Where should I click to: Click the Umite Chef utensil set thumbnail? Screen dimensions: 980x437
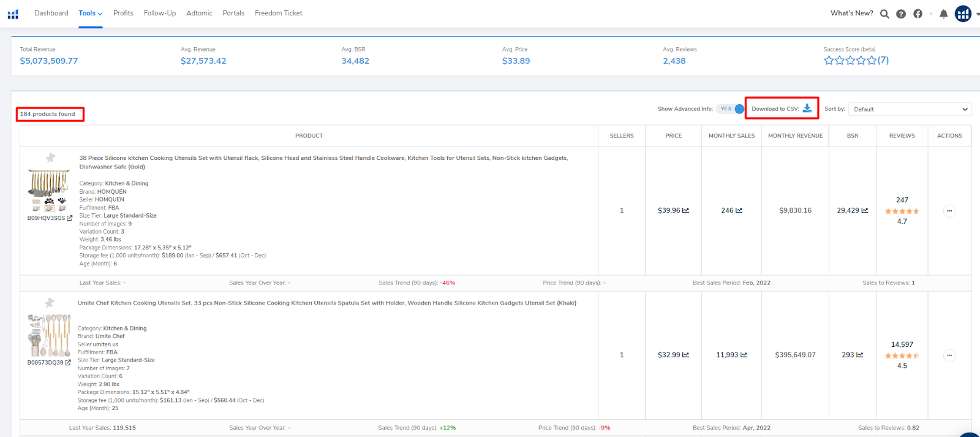(49, 335)
